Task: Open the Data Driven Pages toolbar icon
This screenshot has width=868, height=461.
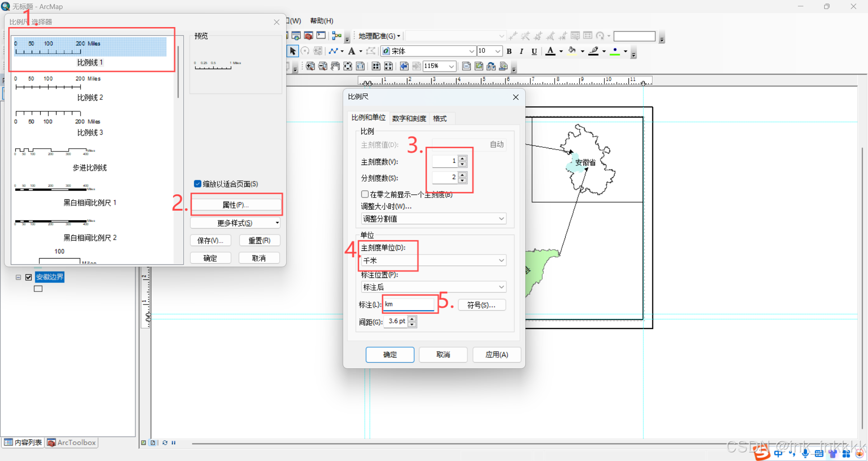Action: 504,66
